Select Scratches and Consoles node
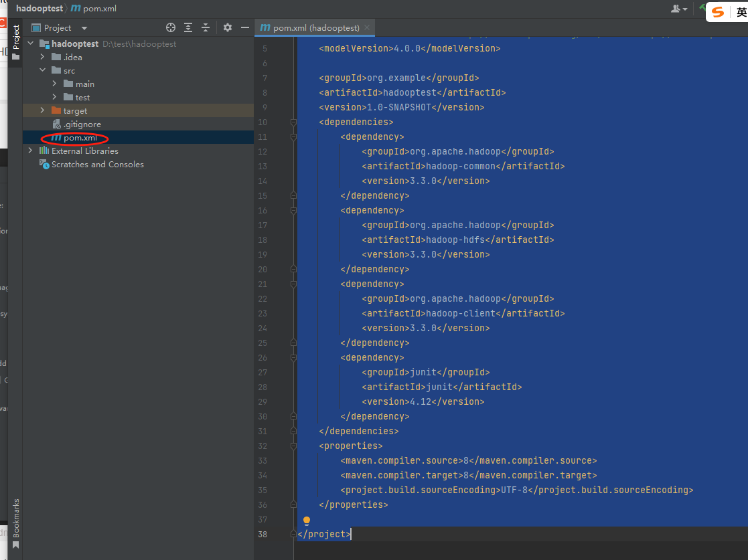This screenshot has width=748, height=560. (x=139, y=165)
